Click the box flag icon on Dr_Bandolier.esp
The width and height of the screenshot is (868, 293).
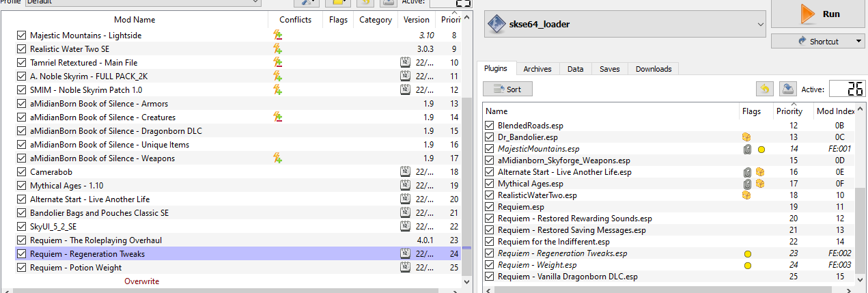coord(746,137)
